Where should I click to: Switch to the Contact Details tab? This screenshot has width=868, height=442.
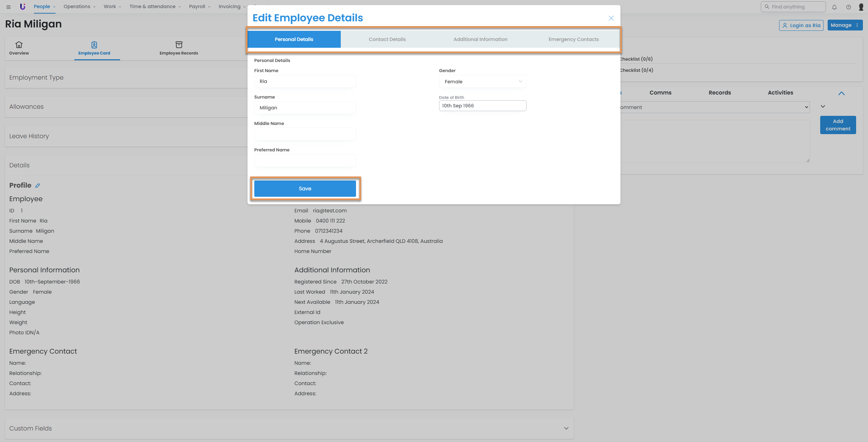pos(387,39)
